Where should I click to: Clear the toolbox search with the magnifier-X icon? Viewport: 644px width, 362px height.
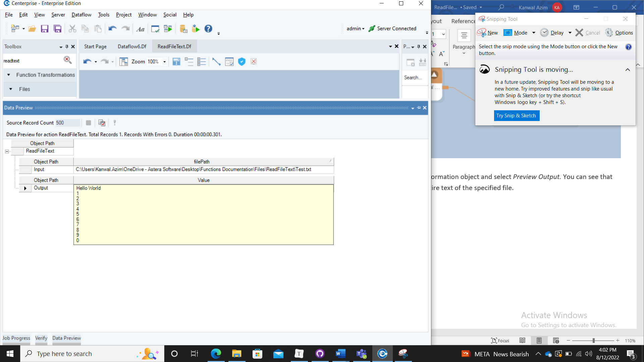67,60
